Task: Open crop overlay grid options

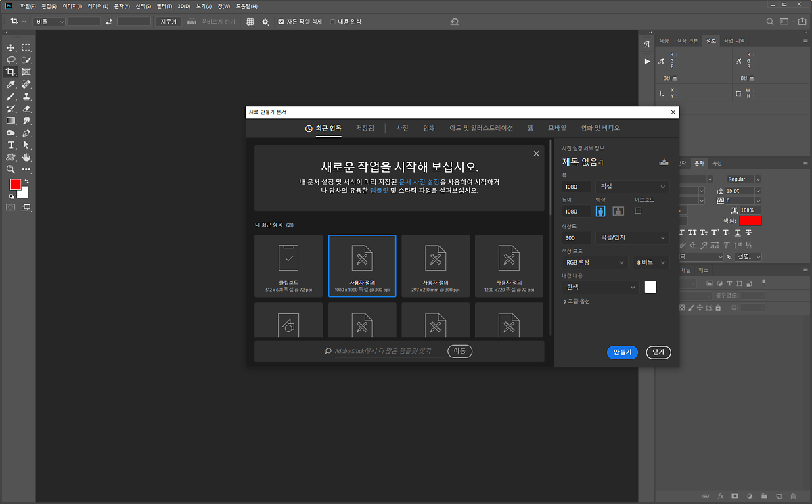Action: (250, 22)
